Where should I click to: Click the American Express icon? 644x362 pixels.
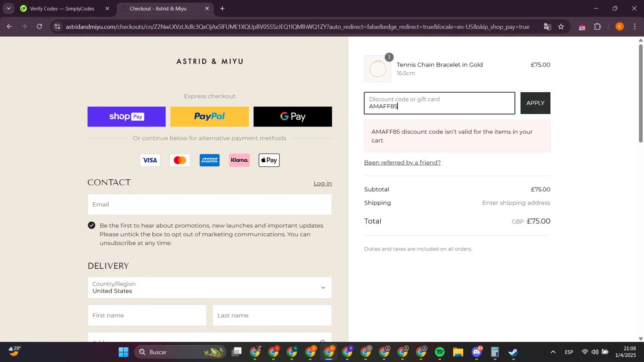pyautogui.click(x=210, y=160)
